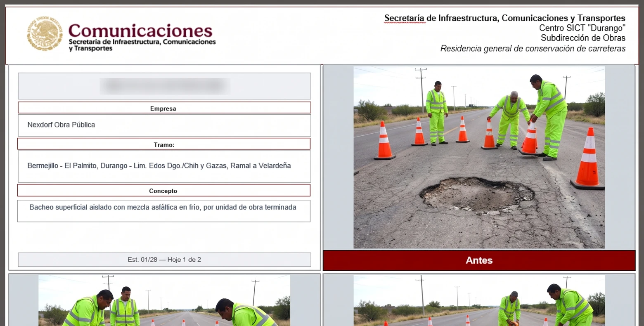Select the "Tramo:" section label

click(164, 144)
